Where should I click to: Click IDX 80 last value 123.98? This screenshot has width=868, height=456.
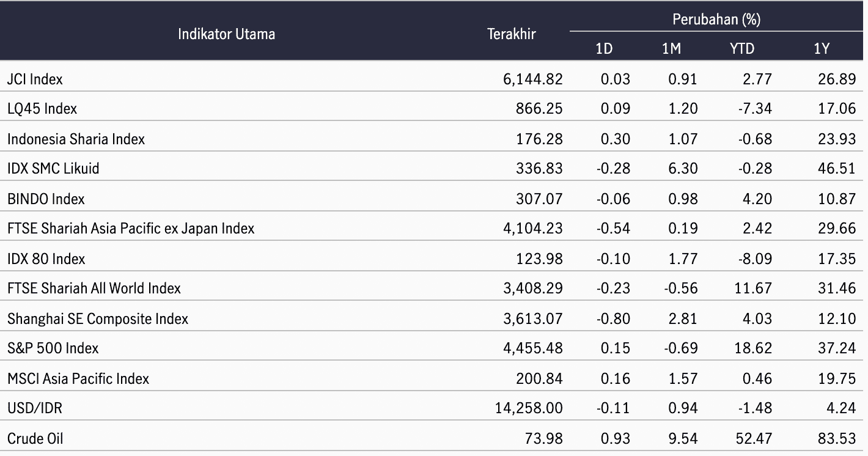[540, 259]
